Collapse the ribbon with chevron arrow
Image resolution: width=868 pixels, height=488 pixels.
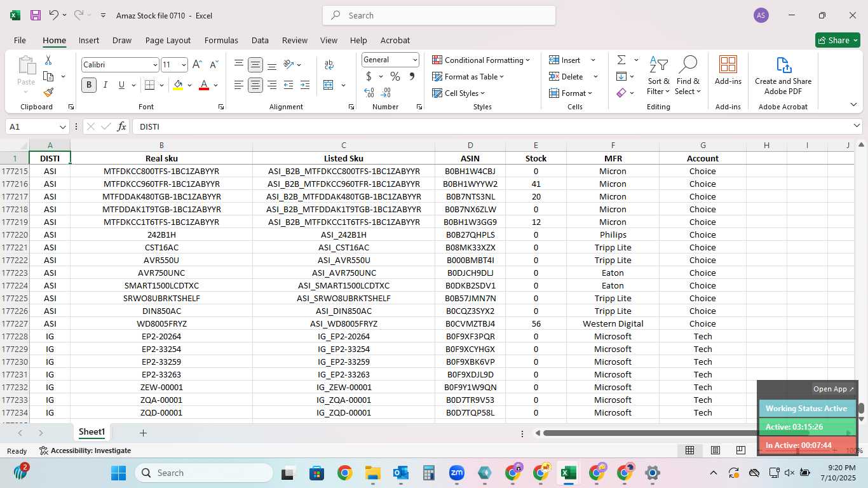coord(853,104)
